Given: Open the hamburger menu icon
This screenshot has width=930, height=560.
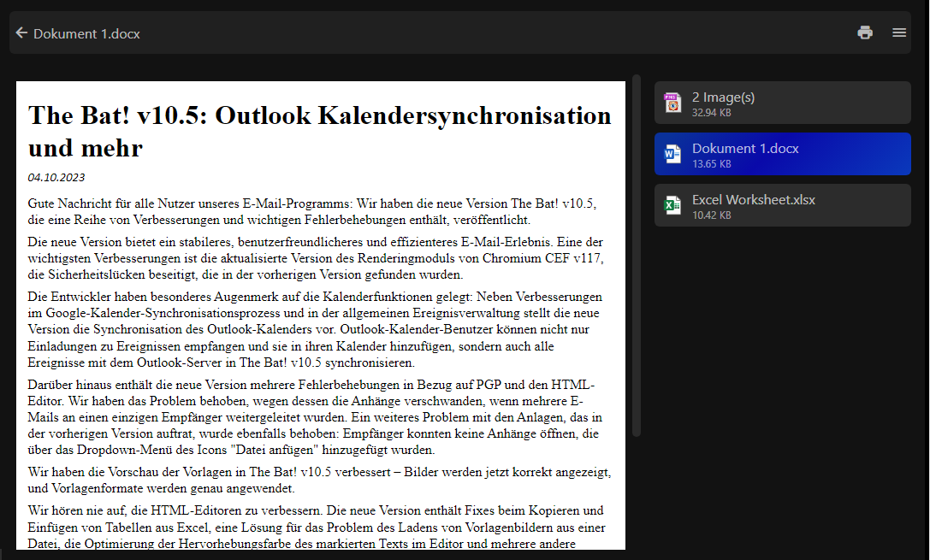Looking at the screenshot, I should (899, 32).
